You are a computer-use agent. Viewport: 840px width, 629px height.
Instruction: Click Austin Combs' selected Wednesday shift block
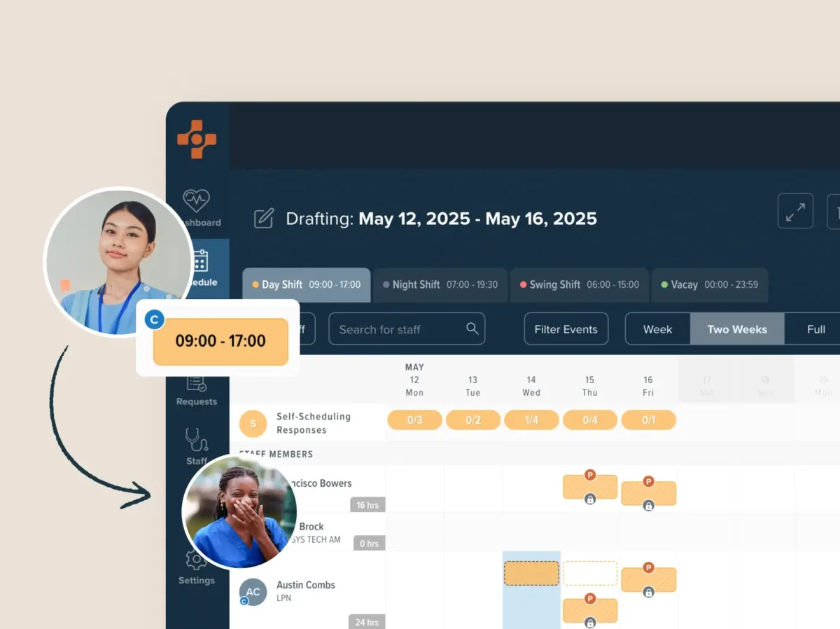coord(531,573)
